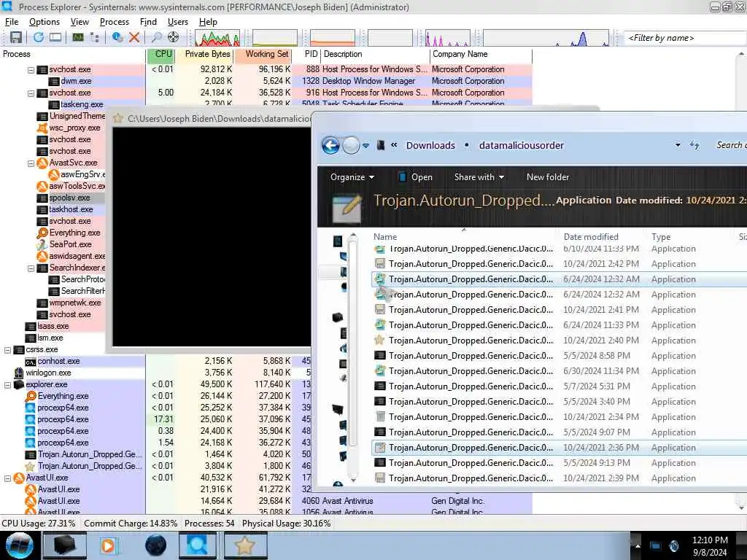
Task: Click the Open button in Explorer toolbar
Action: click(415, 177)
